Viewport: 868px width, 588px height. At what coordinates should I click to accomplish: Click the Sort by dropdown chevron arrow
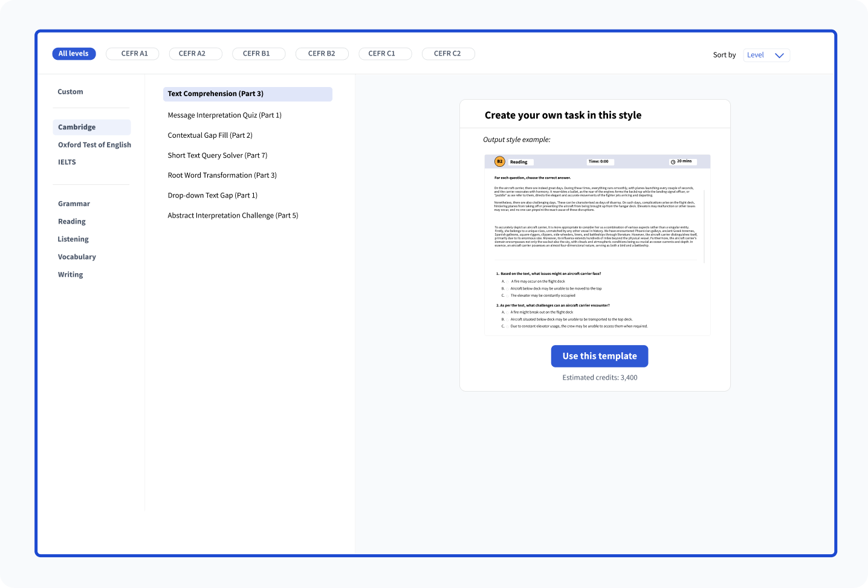click(x=779, y=56)
